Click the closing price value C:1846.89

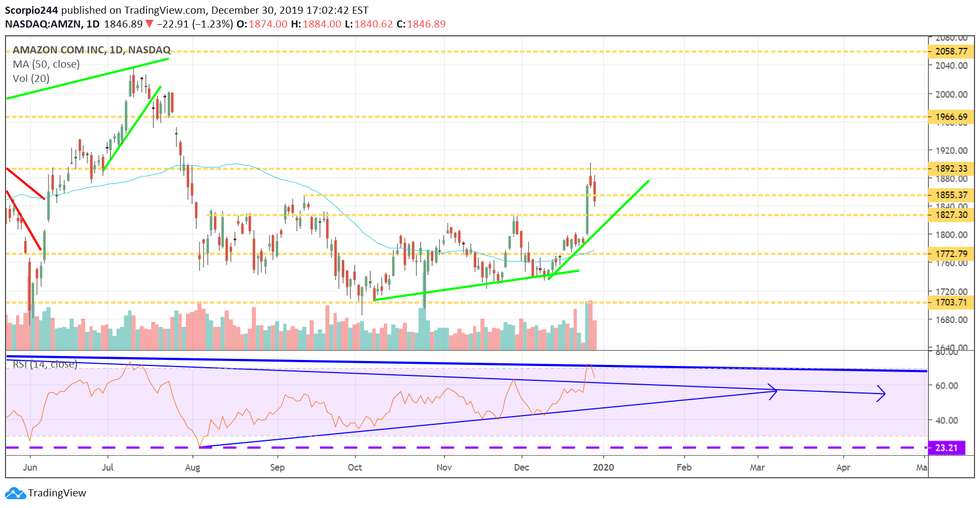(421, 24)
